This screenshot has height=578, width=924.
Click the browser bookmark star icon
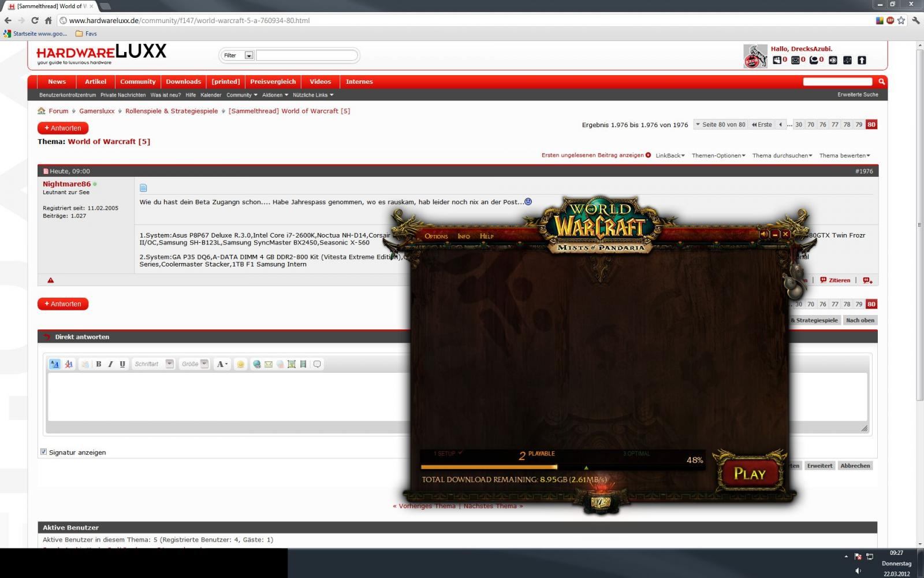[901, 20]
